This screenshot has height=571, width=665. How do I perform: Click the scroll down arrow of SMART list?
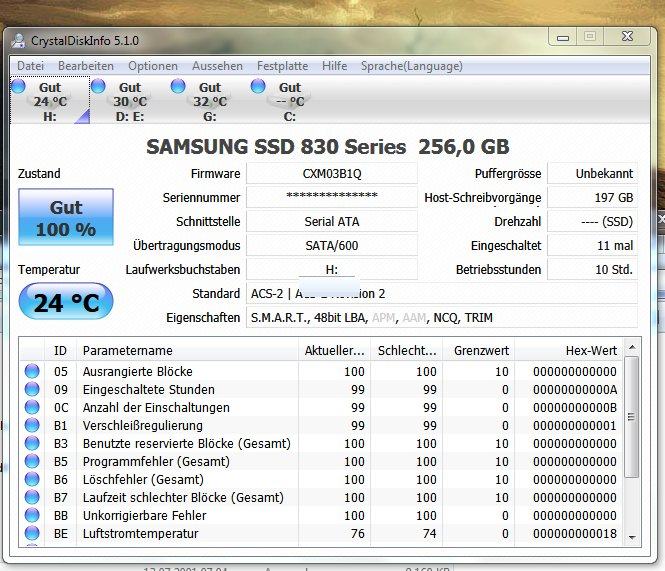(632, 537)
